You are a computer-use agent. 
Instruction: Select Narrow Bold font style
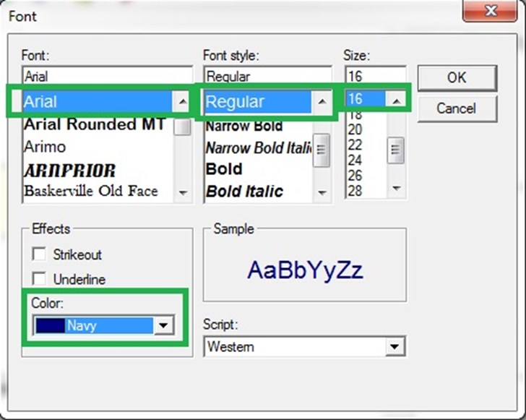click(x=244, y=126)
